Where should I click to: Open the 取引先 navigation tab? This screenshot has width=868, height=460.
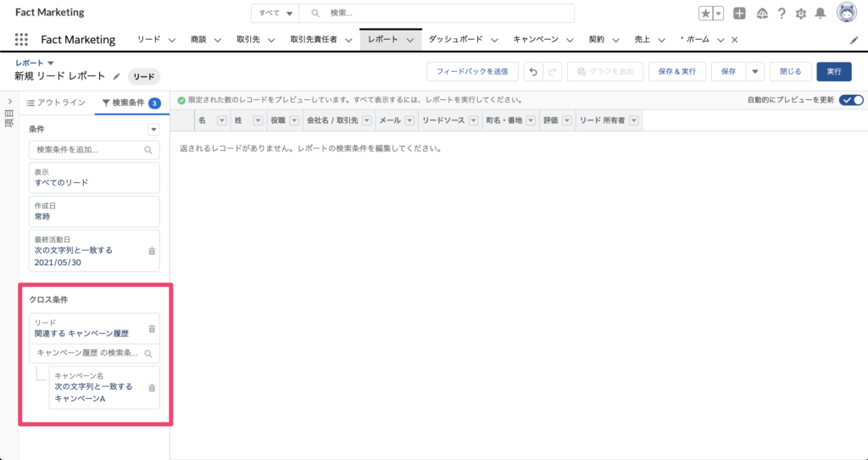coord(248,39)
